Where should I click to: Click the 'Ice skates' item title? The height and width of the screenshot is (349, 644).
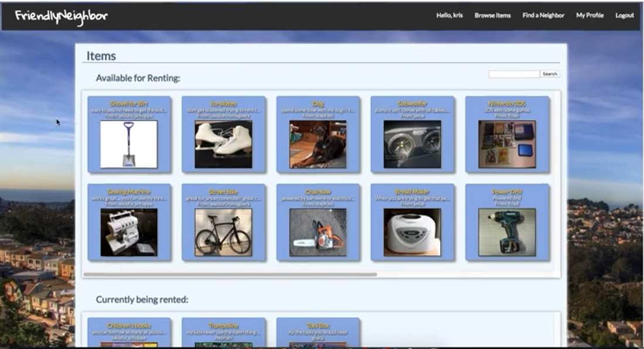[x=223, y=104]
